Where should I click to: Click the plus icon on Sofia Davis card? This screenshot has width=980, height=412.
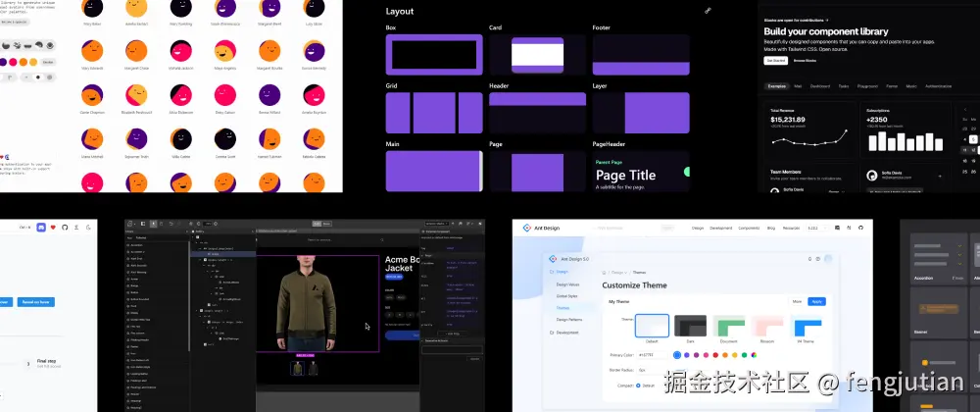tap(940, 177)
